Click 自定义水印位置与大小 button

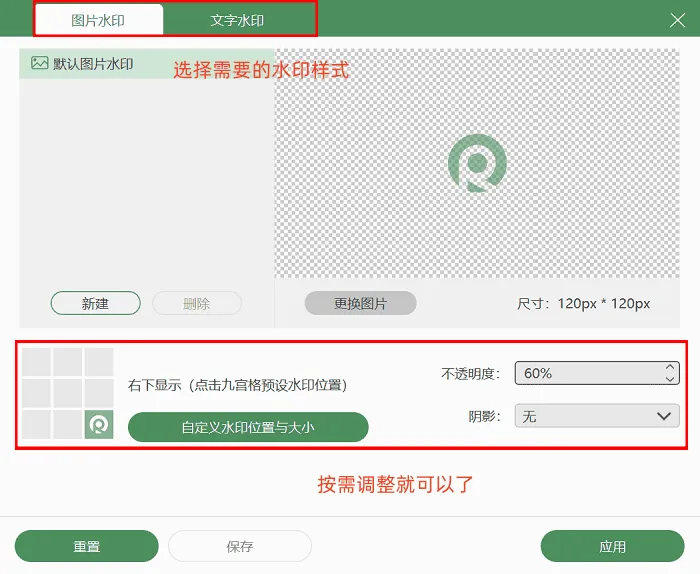(248, 427)
